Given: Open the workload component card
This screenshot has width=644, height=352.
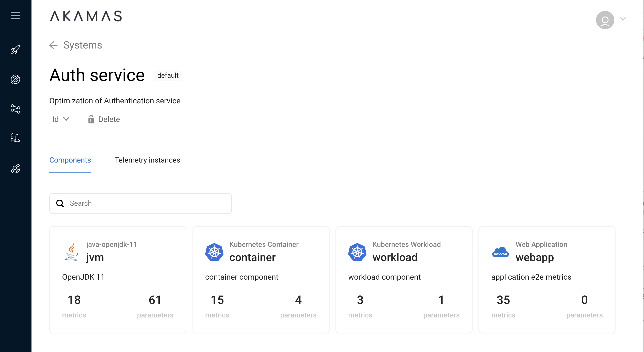Looking at the screenshot, I should [x=404, y=279].
